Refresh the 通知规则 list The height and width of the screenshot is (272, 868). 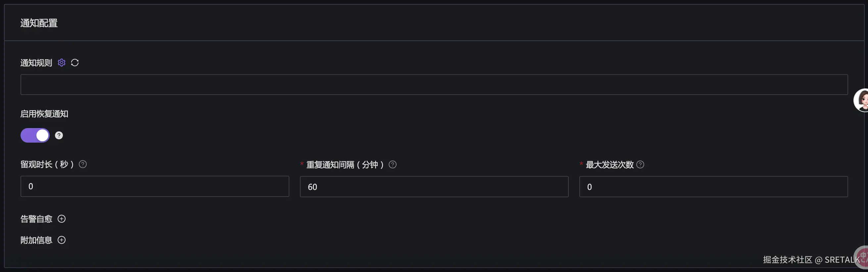coord(75,63)
